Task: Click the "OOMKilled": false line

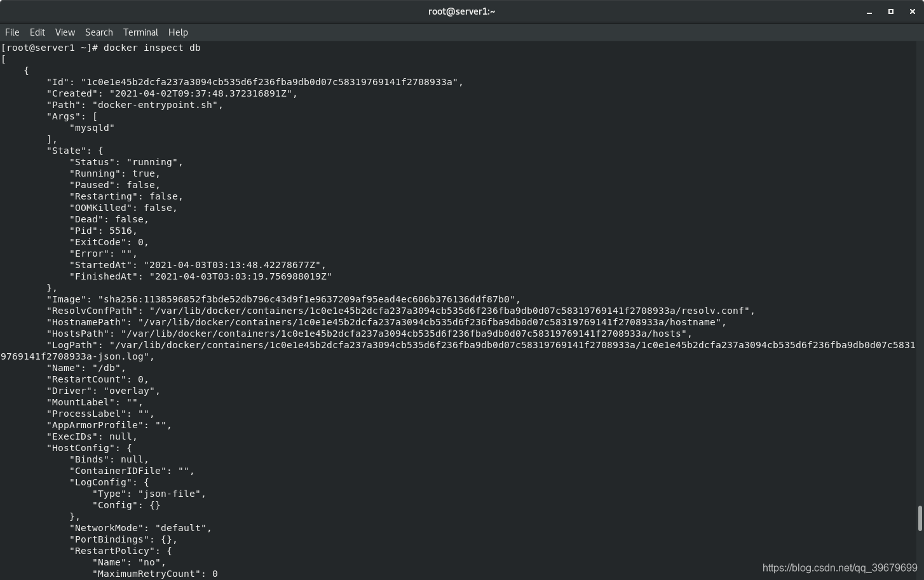Action: click(x=123, y=208)
